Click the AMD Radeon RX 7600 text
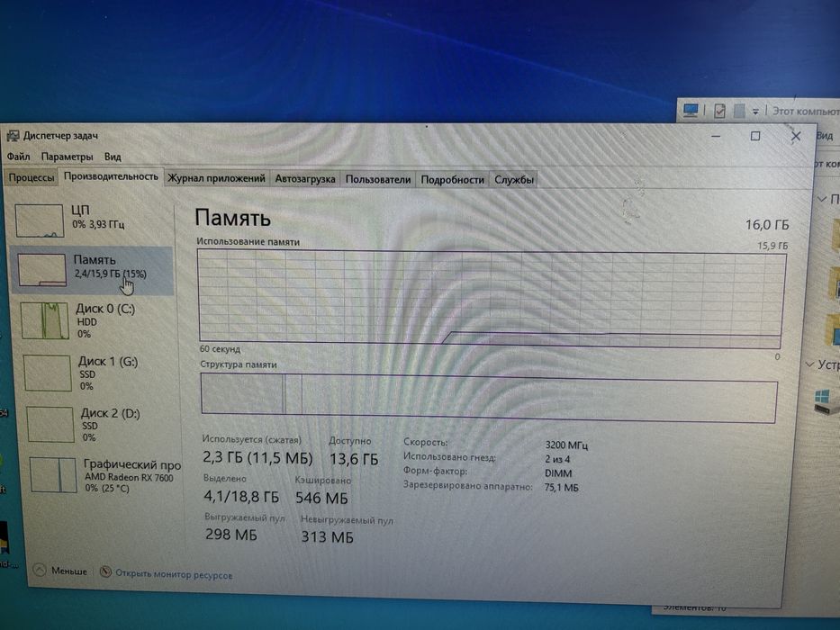This screenshot has width=840, height=630. 129,477
